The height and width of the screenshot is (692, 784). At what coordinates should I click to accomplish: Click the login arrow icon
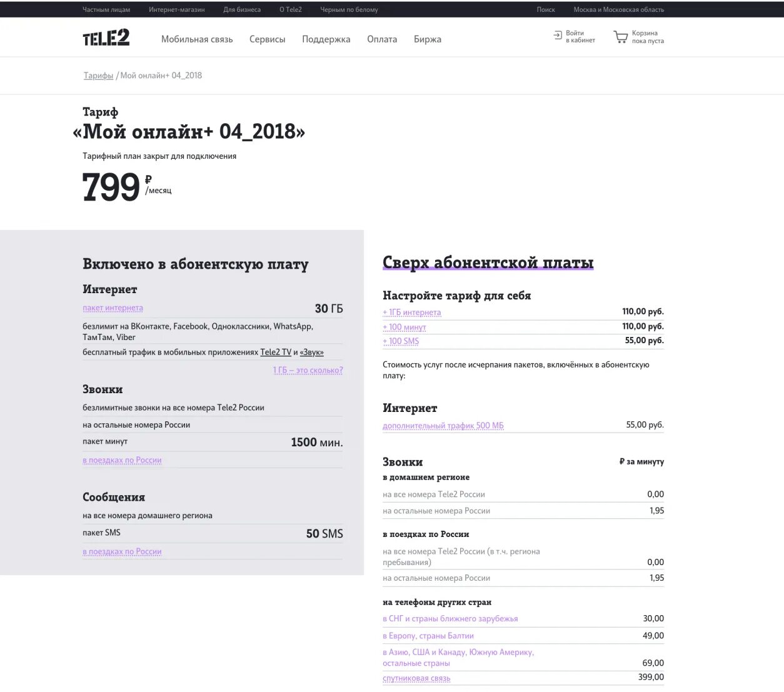558,36
